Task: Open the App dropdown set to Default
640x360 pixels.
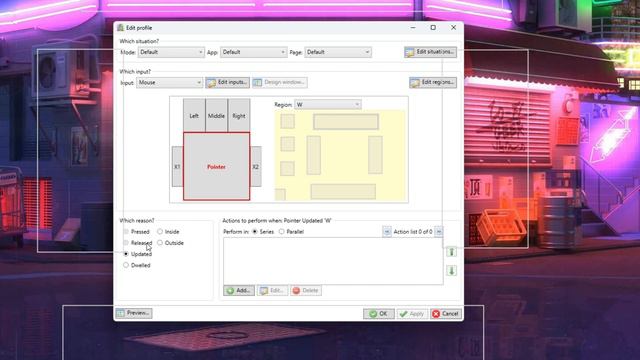Action: point(253,52)
